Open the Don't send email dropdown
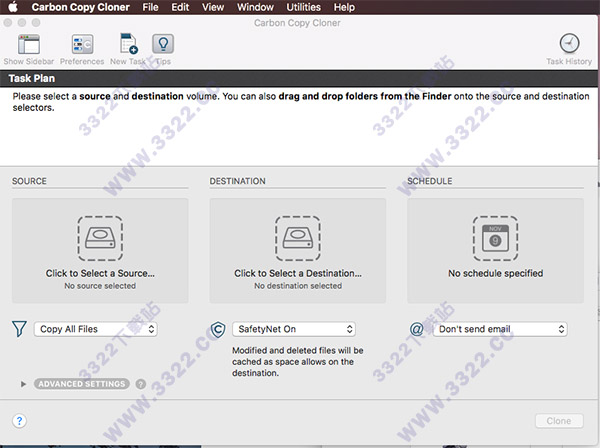 [x=500, y=329]
